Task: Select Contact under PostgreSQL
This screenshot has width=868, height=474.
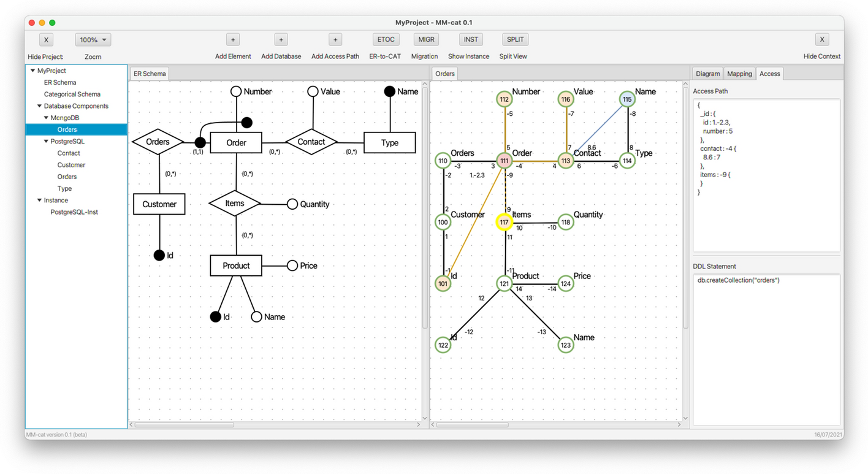Action: pyautogui.click(x=69, y=153)
